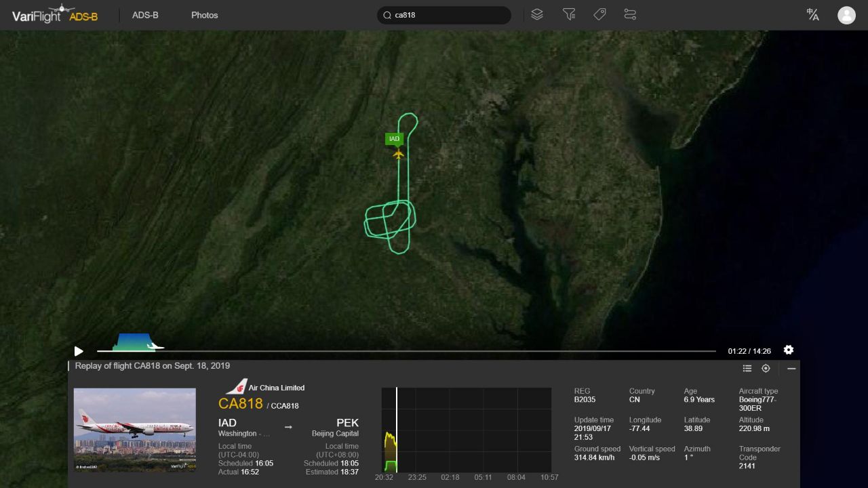
Task: Click registration B2035 value
Action: (x=585, y=400)
